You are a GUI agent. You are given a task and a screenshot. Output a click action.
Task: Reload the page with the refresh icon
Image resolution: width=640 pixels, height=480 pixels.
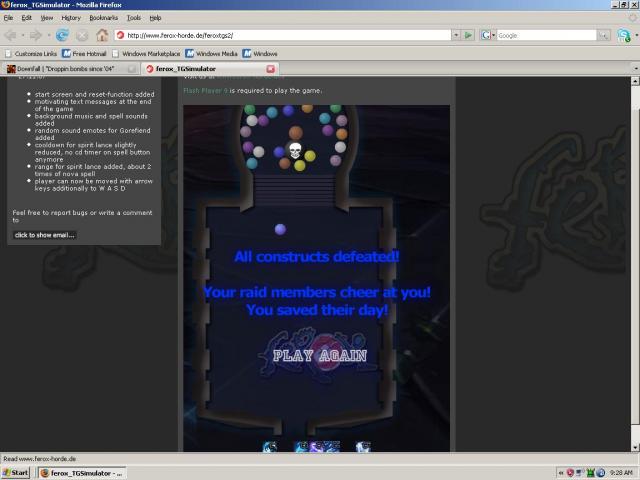[62, 36]
